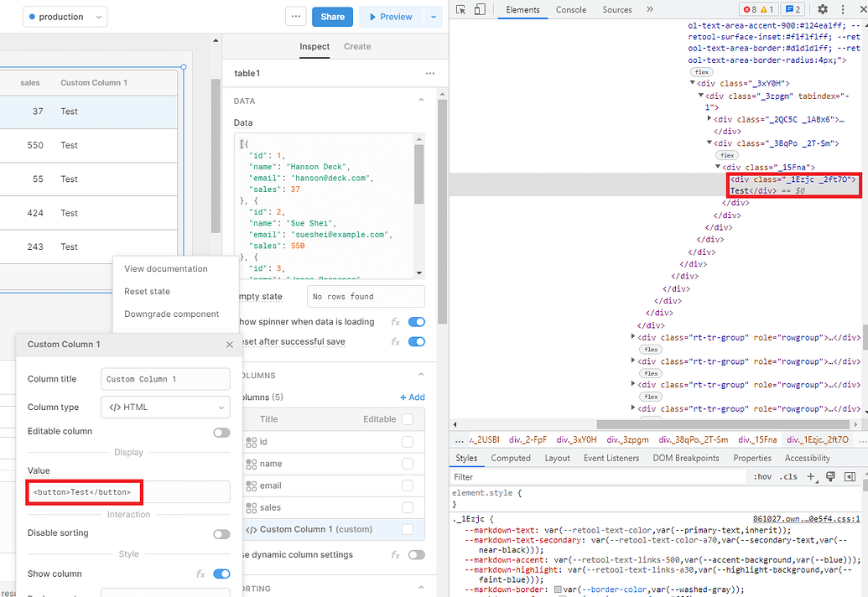Open the console messages badge showing 2
The height and width of the screenshot is (597, 868).
pos(792,9)
